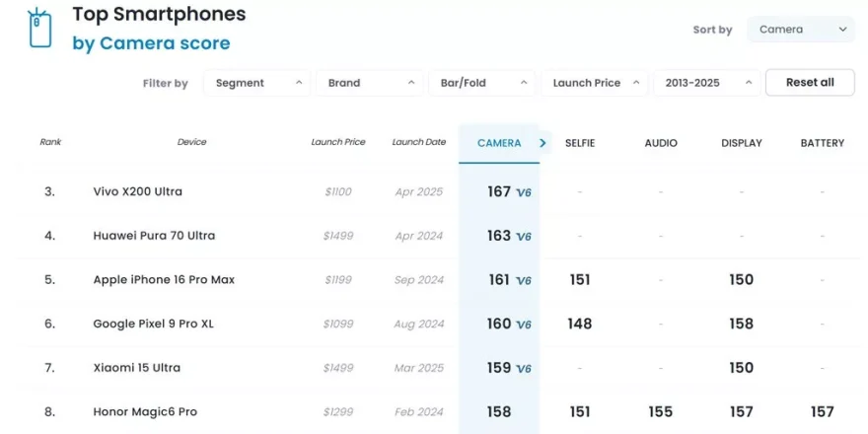
Task: Click the Honor Magic6 Pro row
Action: point(145,411)
